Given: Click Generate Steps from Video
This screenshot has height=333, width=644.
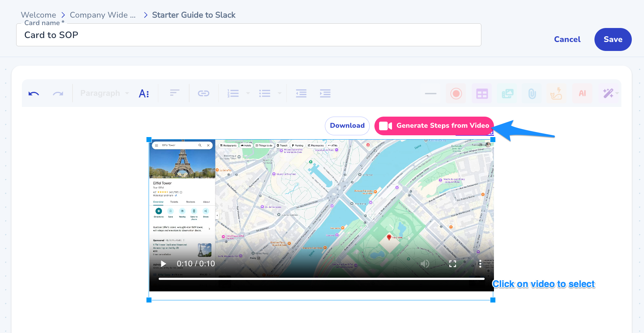Looking at the screenshot, I should coord(434,126).
